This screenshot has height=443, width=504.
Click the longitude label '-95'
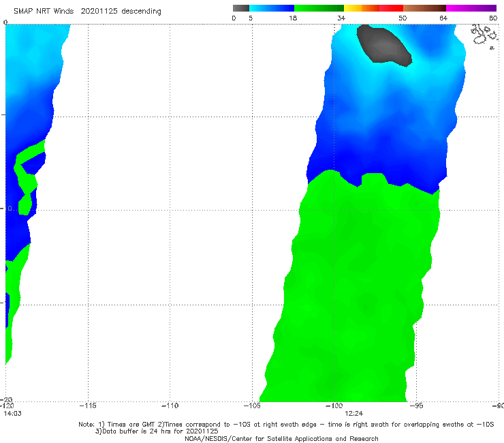tap(417, 406)
